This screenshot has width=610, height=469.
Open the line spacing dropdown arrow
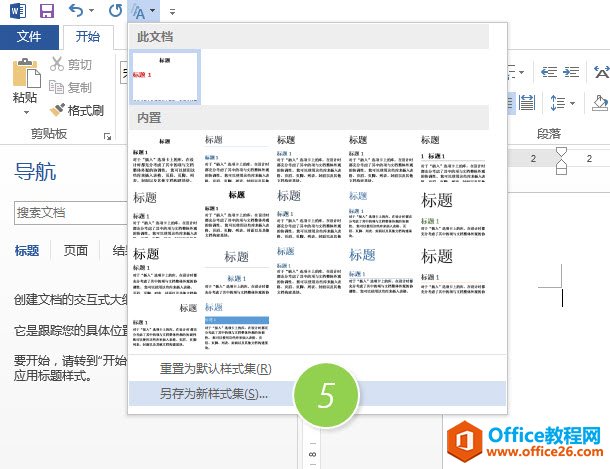(573, 103)
